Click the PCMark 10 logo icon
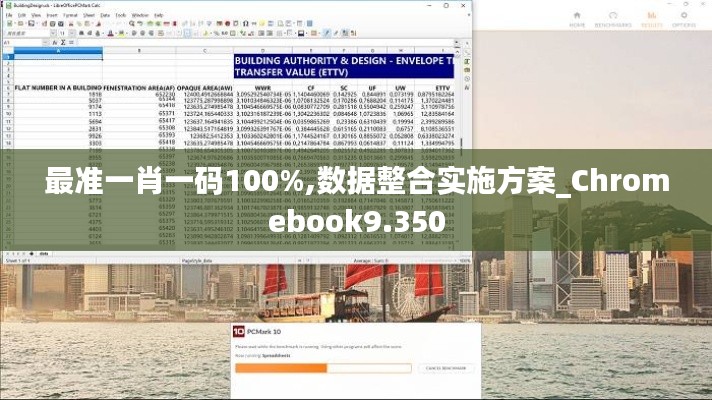This screenshot has width=712, height=400. coord(238,329)
